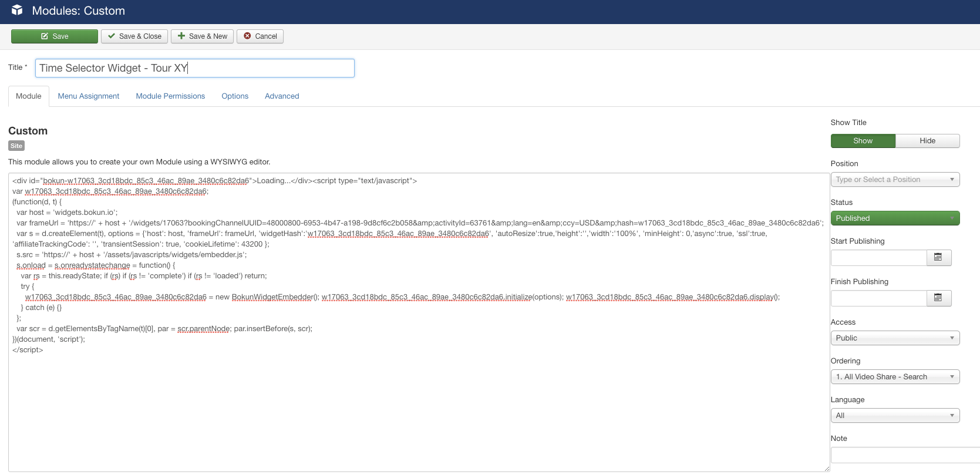
Task: Click the Note text field
Action: point(905,455)
